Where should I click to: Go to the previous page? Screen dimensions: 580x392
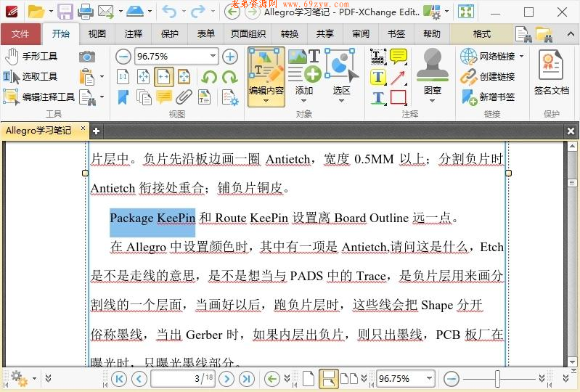click(139, 379)
